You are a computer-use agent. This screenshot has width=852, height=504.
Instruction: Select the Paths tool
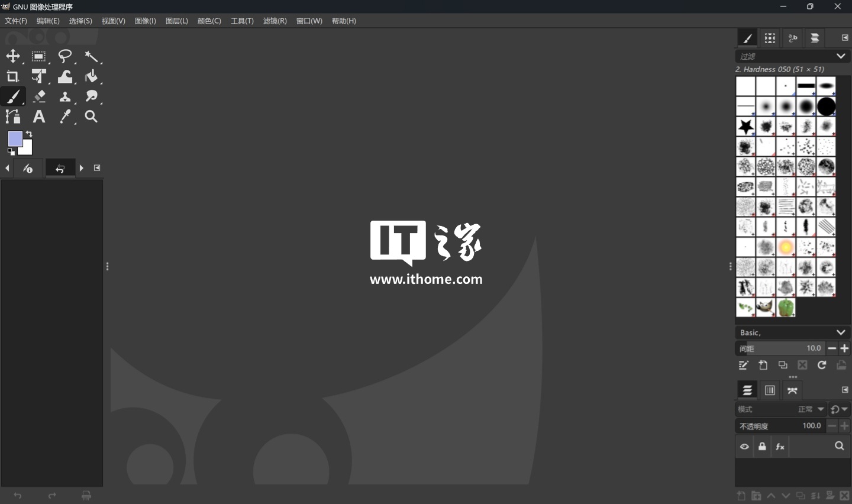coord(13,117)
